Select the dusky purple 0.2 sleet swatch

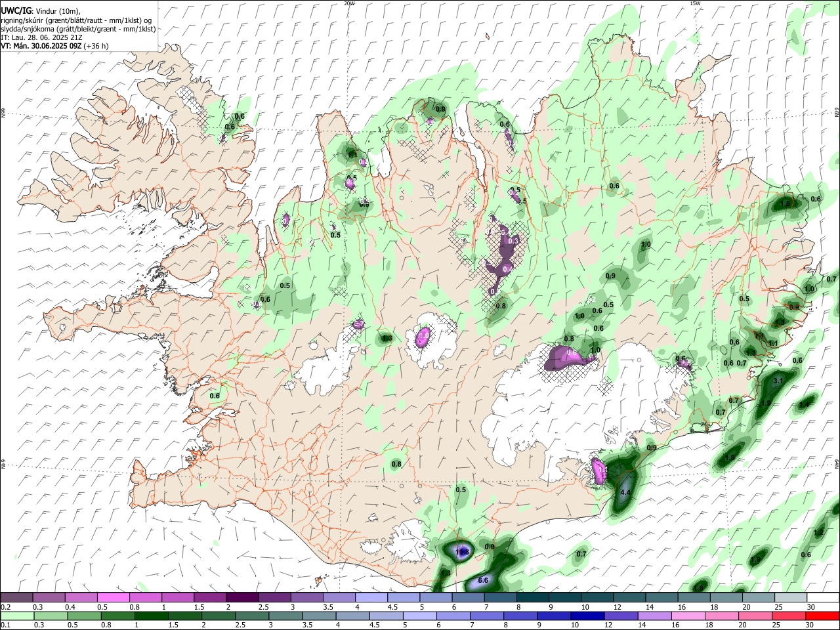tap(16, 598)
